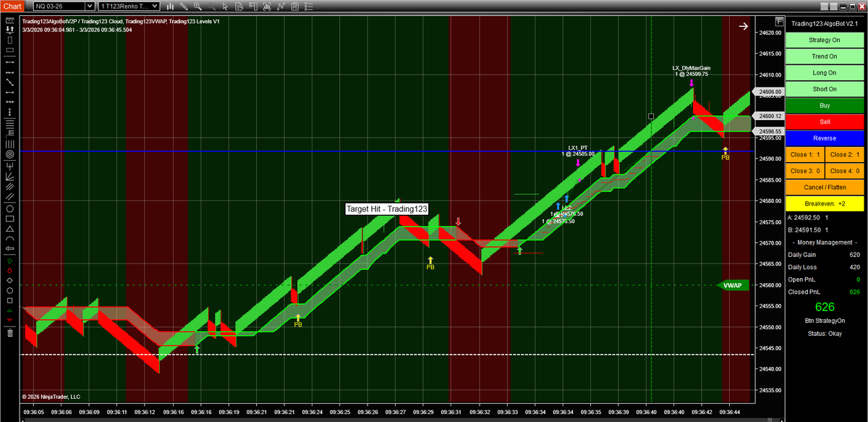Toggle Trend On setting
Viewport: 868px width, 422px height.
[x=824, y=56]
